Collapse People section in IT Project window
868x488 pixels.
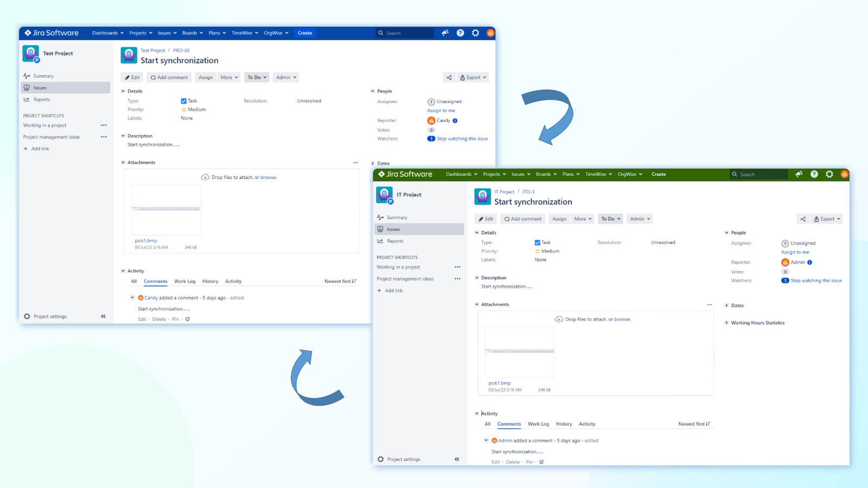click(x=726, y=233)
